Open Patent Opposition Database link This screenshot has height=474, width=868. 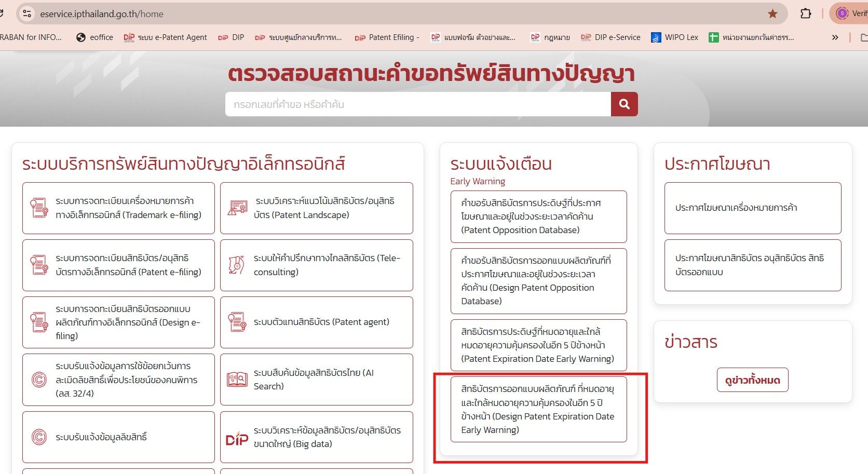point(538,216)
